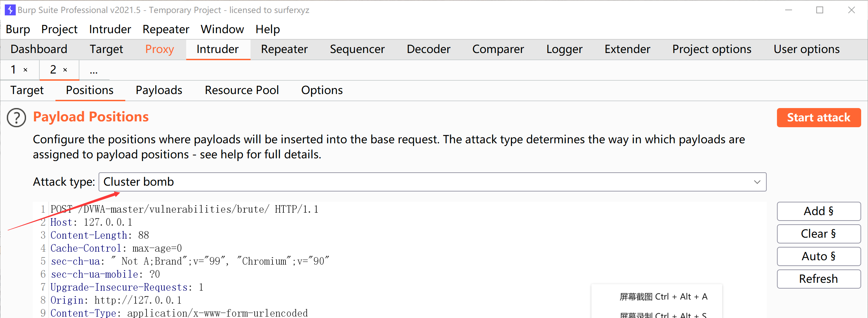Viewport: 868px width, 318px height.
Task: Open the Help menu
Action: [268, 29]
